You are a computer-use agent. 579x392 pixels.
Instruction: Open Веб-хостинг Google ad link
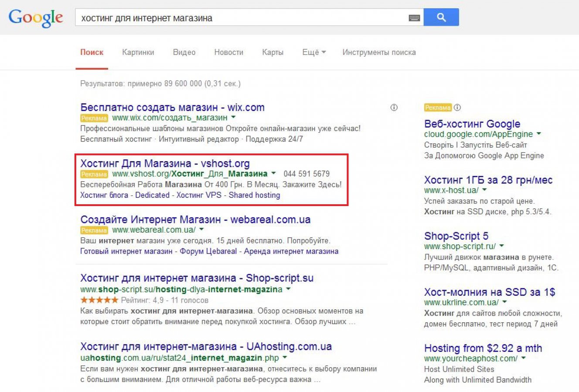[472, 124]
